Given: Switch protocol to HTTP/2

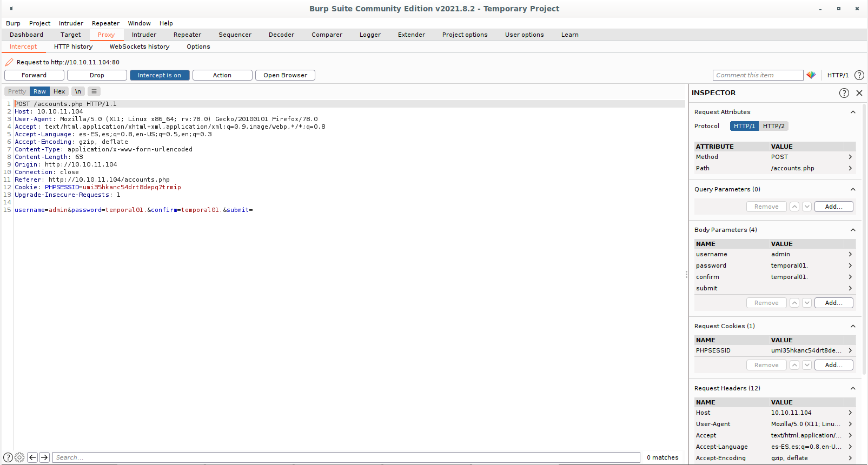Looking at the screenshot, I should coord(773,126).
